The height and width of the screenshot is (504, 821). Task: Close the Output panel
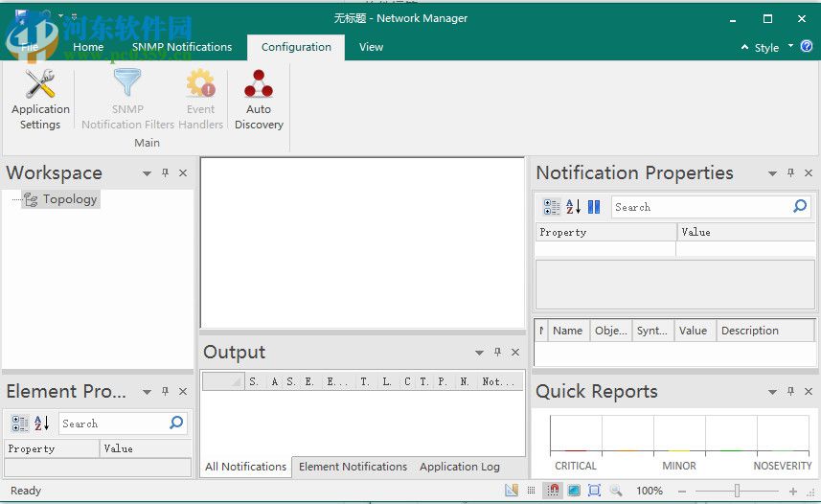click(x=515, y=353)
